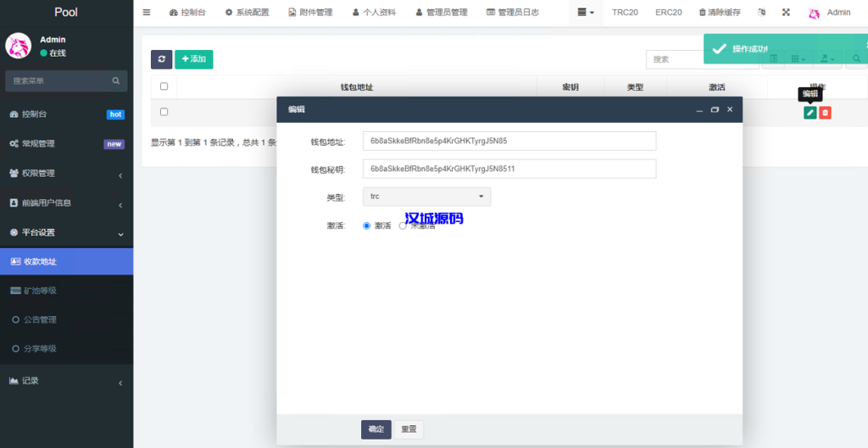Viewport: 868px width, 448px height.
Task: Expand the 前端用户信息 sidebar menu
Action: coord(66,203)
